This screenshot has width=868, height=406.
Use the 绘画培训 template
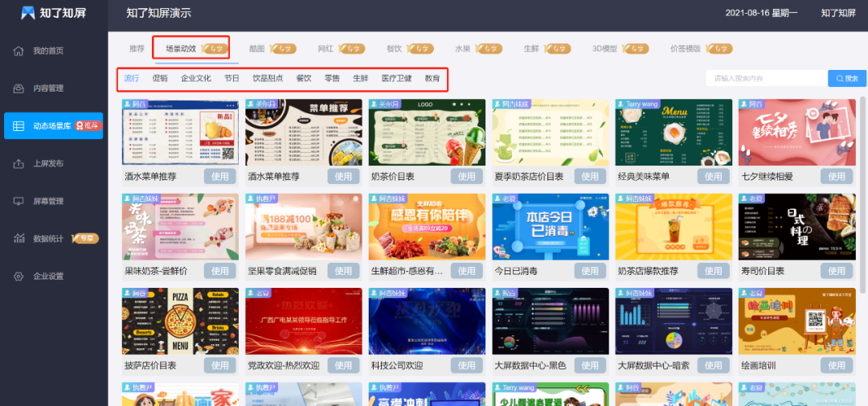837,366
